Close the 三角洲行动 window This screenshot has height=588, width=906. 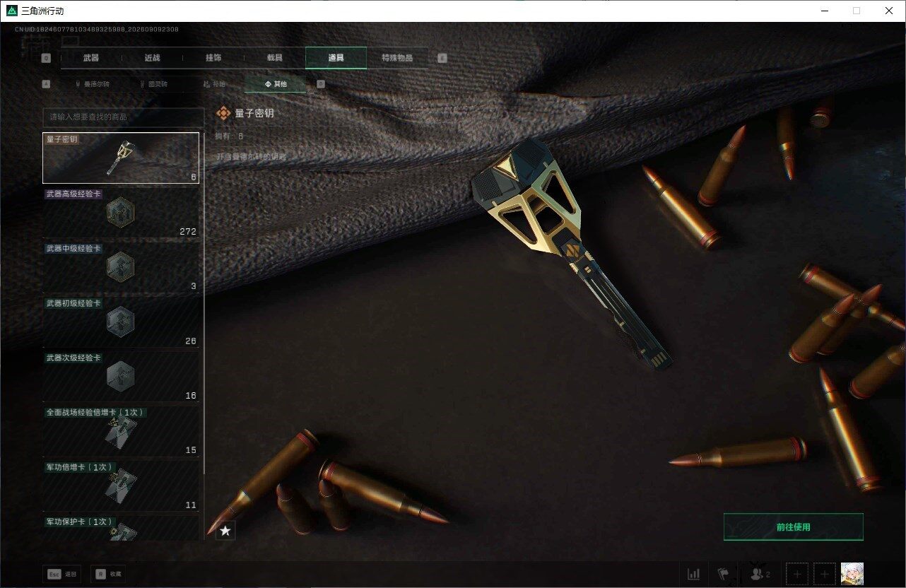click(889, 11)
